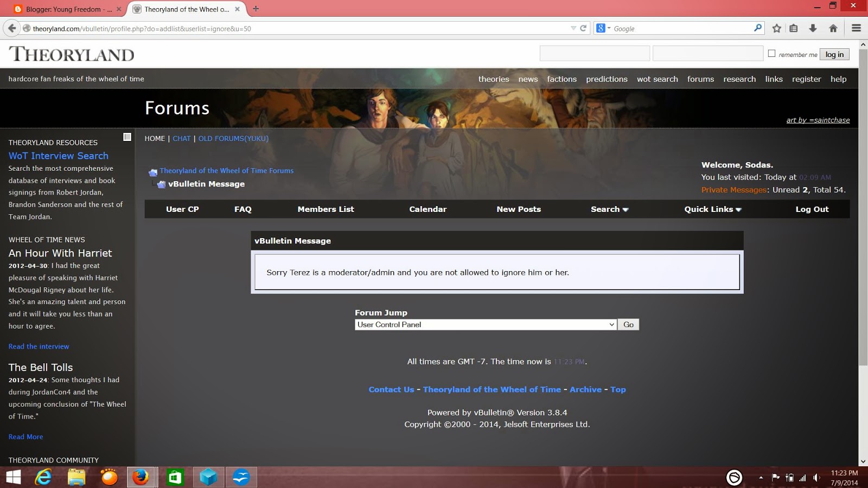The height and width of the screenshot is (488, 868).
Task: Tick the remember me checkbox
Action: [x=771, y=53]
